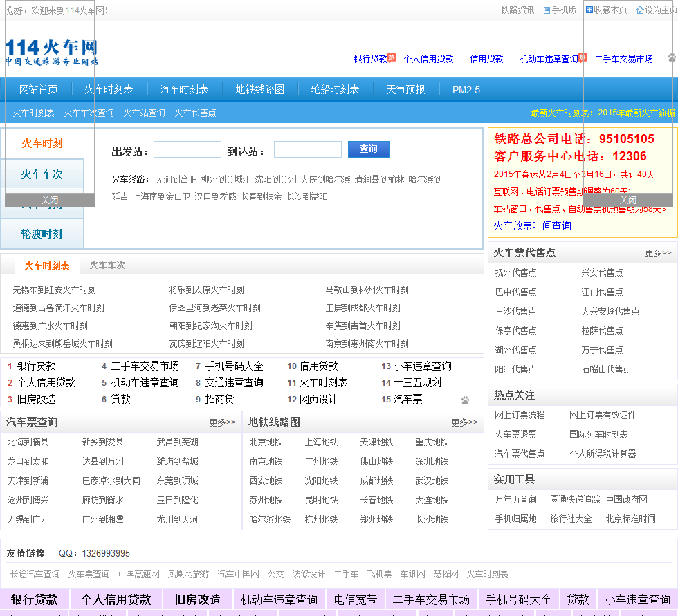Click the hot badge beside 银行贷款
This screenshot has height=616, width=678.
pyautogui.click(x=392, y=58)
